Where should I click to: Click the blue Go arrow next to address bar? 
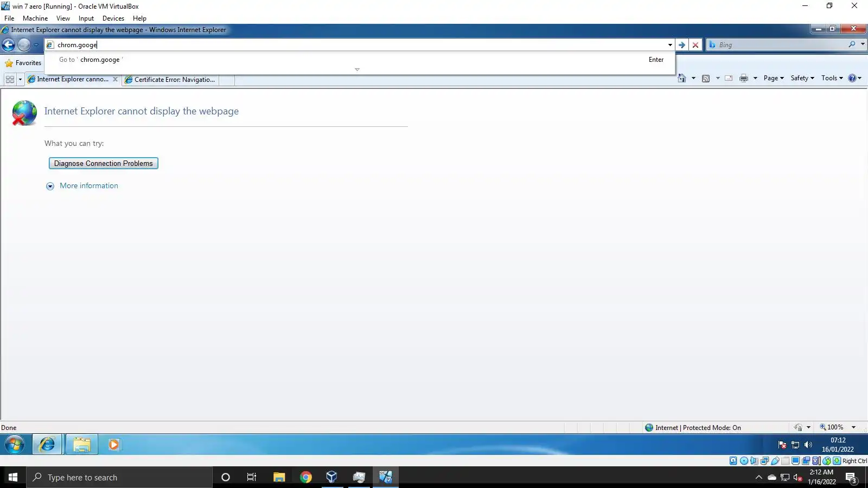682,45
